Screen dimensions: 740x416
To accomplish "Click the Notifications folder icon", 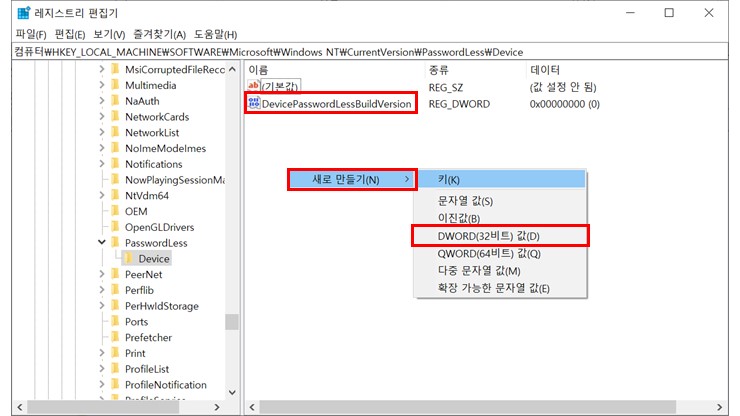I will click(115, 164).
